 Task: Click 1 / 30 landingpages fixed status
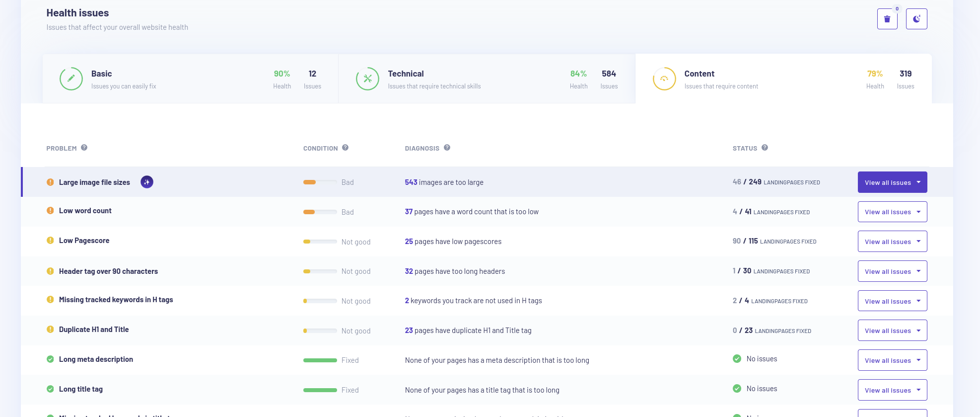pos(771,271)
